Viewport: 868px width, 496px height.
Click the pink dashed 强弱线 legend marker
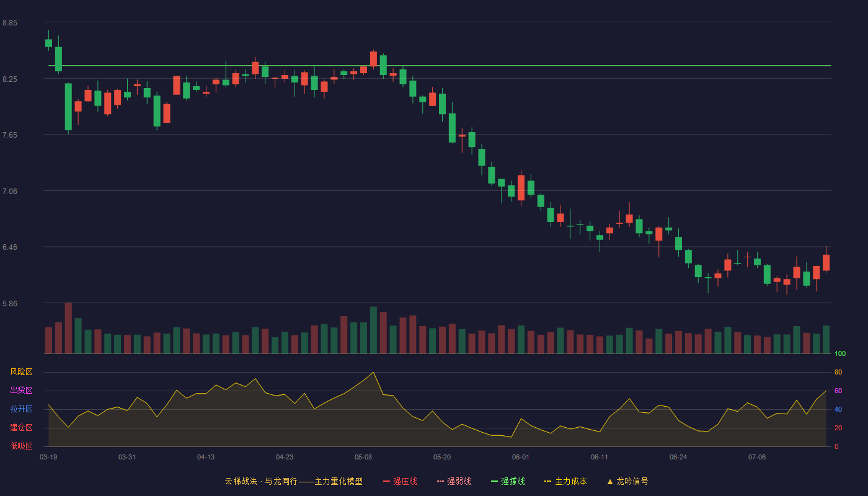point(440,481)
